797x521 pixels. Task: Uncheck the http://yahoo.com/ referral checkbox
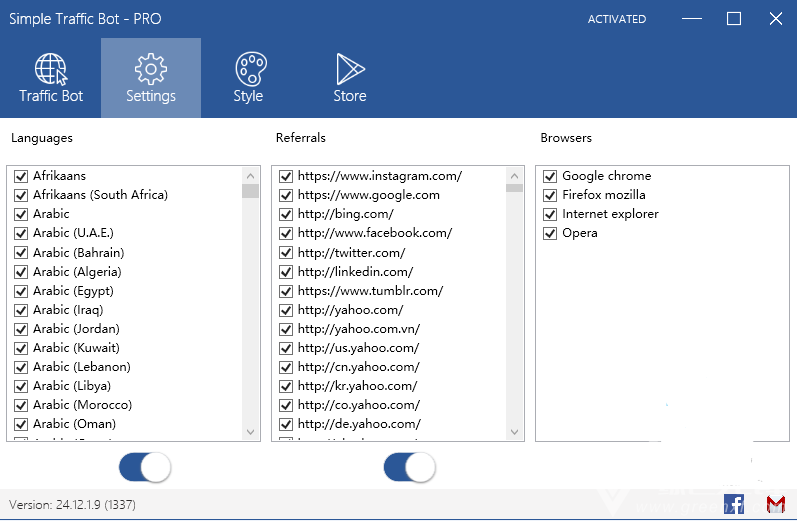(x=286, y=310)
